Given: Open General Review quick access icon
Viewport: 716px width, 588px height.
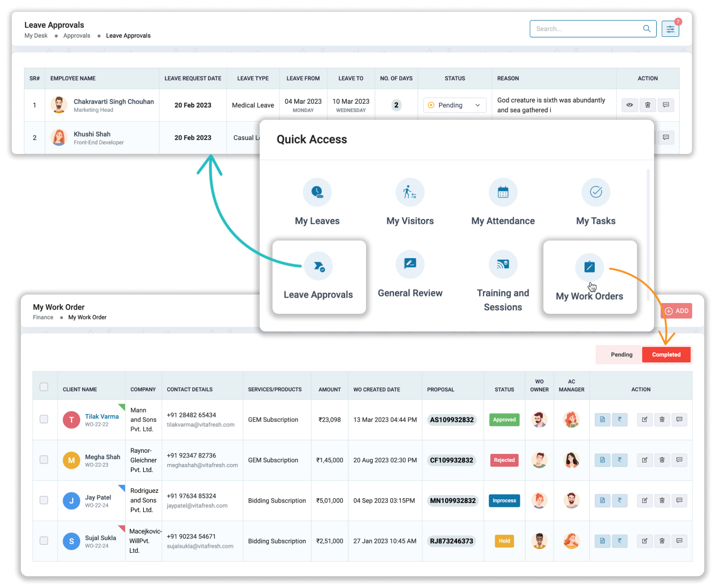Looking at the screenshot, I should pyautogui.click(x=410, y=264).
